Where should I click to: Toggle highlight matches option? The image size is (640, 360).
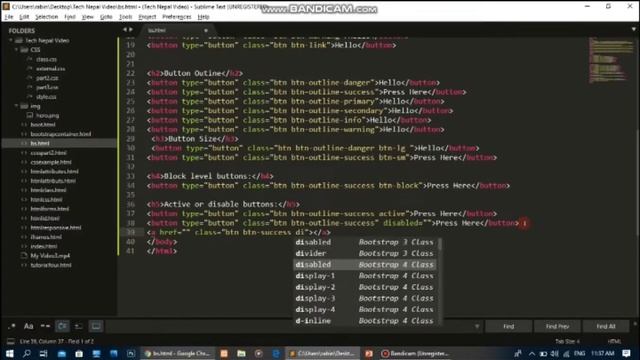pos(96,326)
